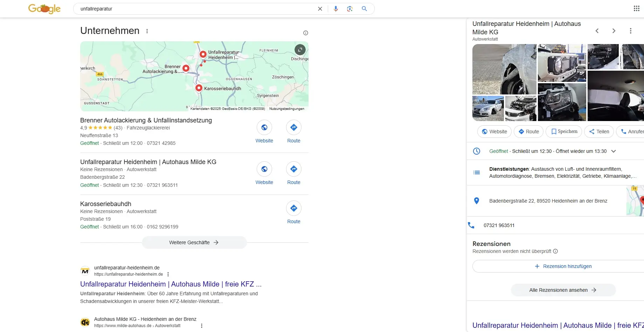Open the Google apps grid

click(x=636, y=9)
